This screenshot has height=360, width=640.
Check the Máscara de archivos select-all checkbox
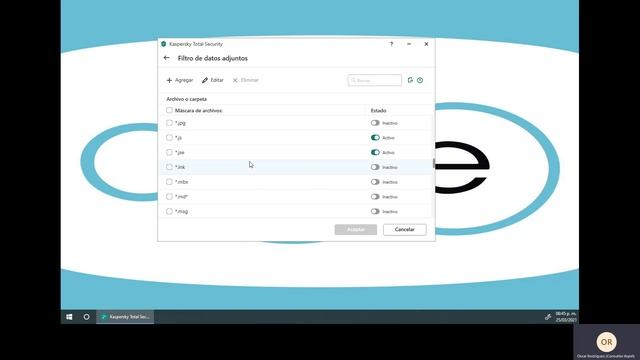point(169,110)
